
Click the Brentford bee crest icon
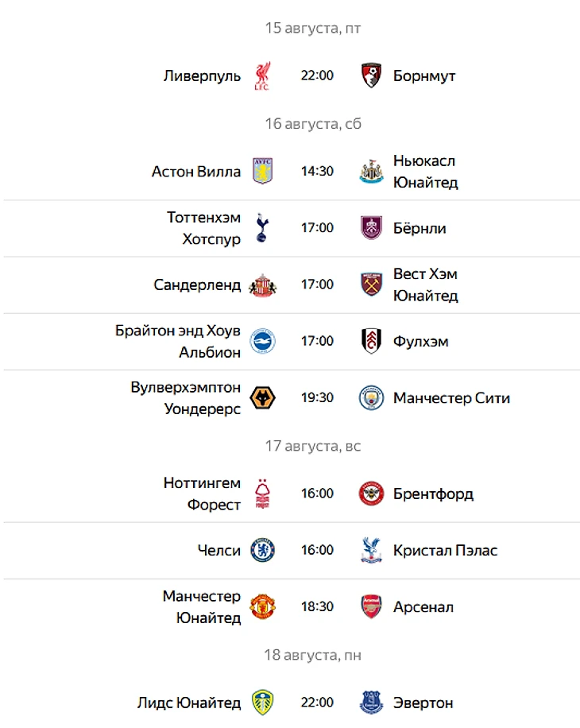370,494
